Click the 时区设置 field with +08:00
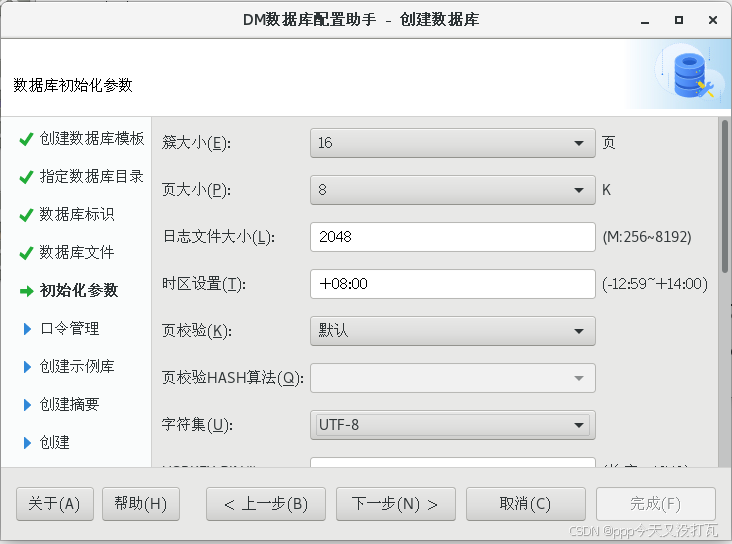 452,284
